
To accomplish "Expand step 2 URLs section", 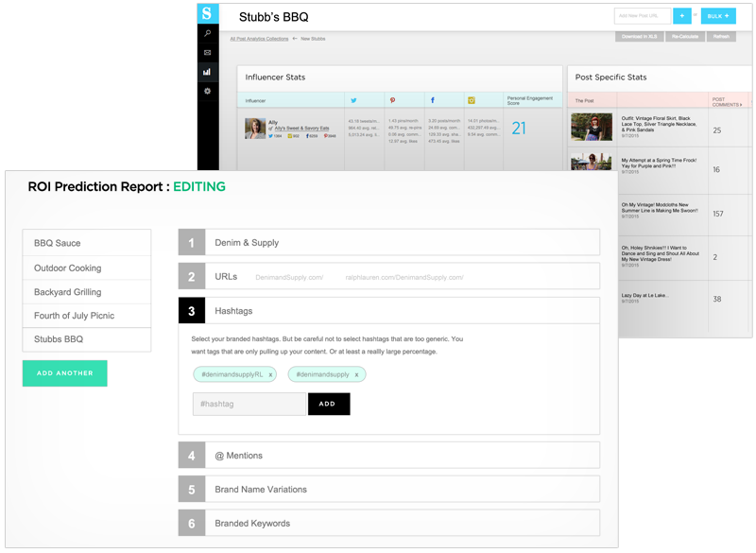I will [389, 276].
